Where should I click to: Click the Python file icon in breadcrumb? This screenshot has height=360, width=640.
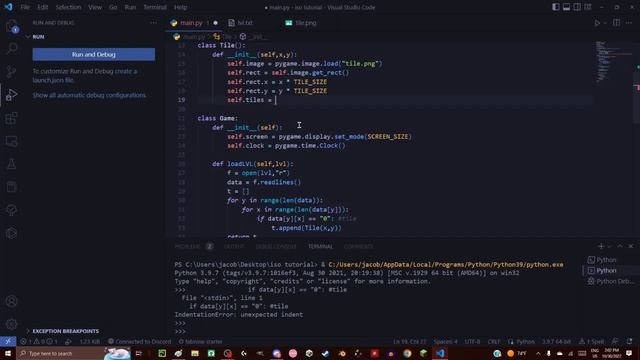pyautogui.click(x=177, y=37)
